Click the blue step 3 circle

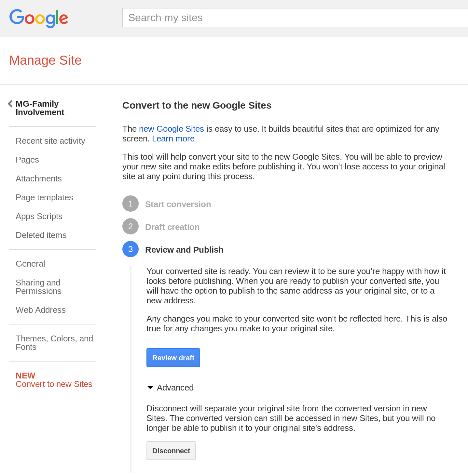(131, 249)
